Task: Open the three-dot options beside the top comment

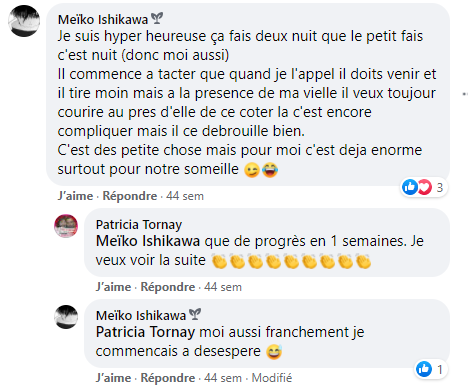Action: click(x=465, y=94)
